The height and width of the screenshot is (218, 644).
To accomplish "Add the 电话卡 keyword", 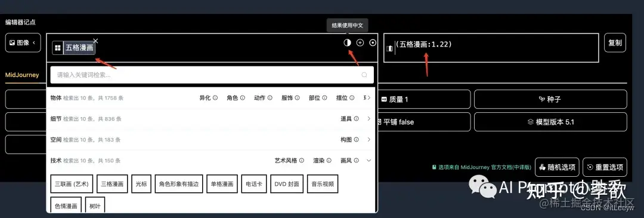I will [x=254, y=184].
